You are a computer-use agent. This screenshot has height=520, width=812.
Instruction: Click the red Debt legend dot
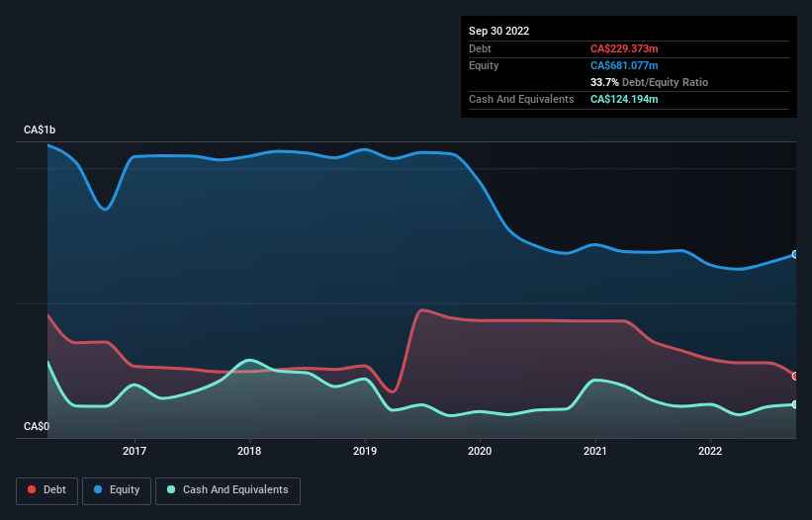32,489
